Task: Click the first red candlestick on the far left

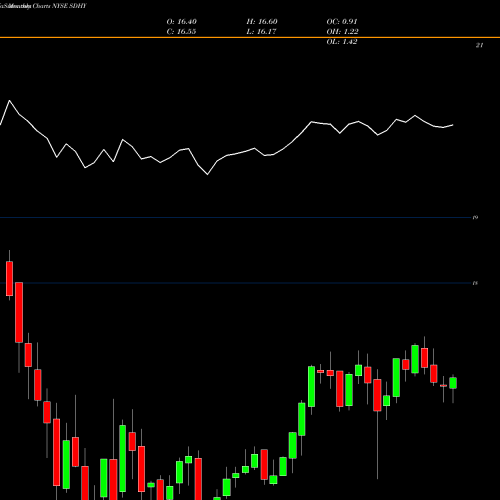Action: (x=9, y=279)
